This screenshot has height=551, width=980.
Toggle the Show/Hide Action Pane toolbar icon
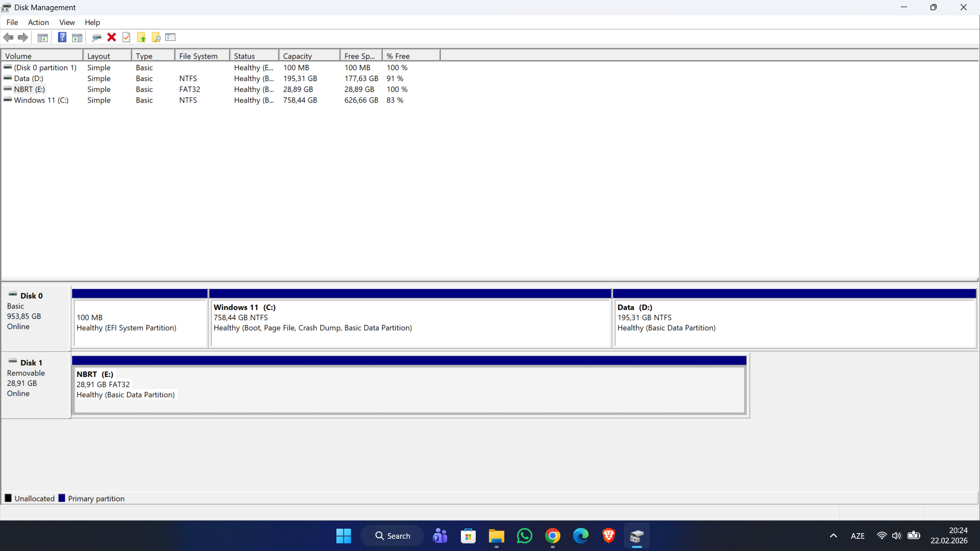77,37
